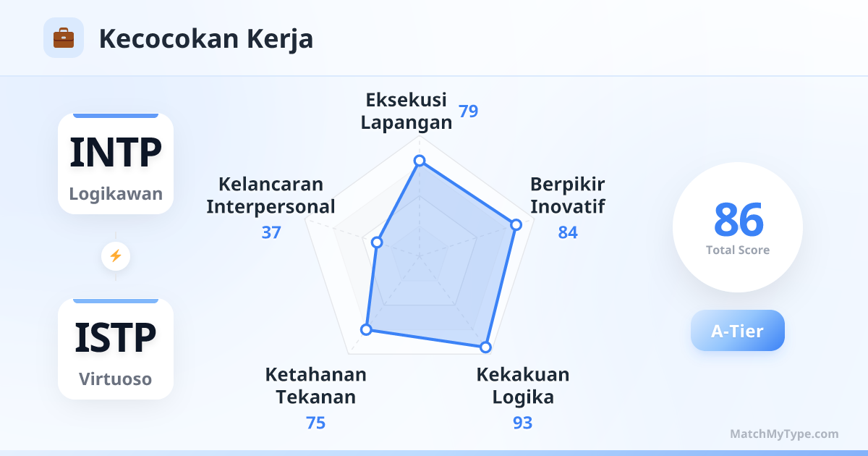The height and width of the screenshot is (456, 868).
Task: Click the Kelancaran Interpersonal radar point
Action: 376,242
